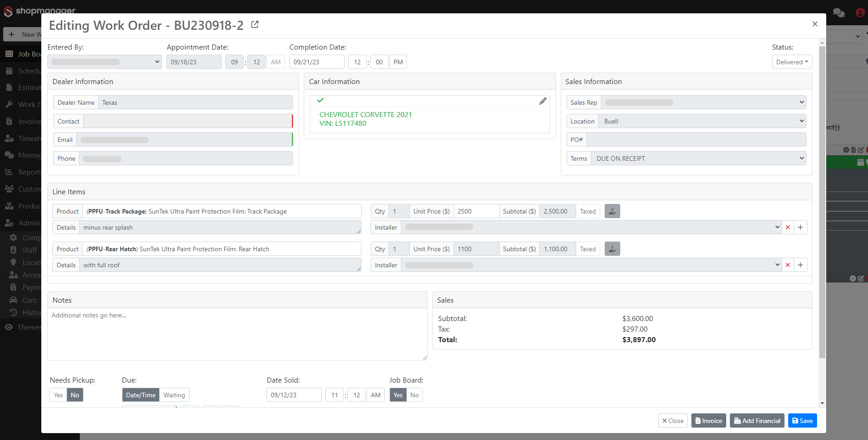Click the commission icon on the Track Package line
868x440 pixels.
coord(612,211)
